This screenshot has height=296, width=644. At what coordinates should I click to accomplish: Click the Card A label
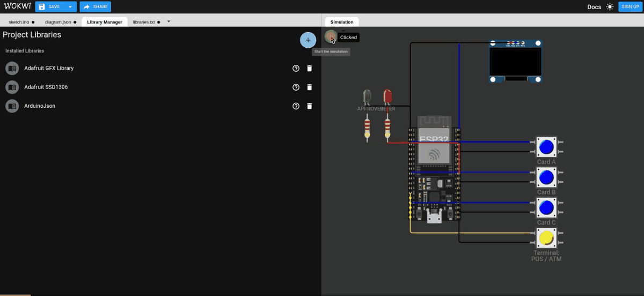coord(546,162)
